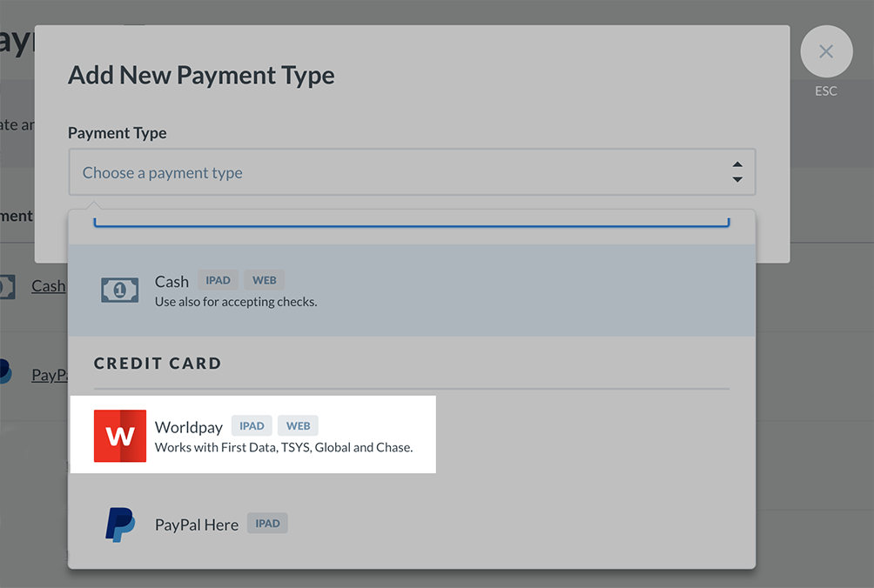This screenshot has height=588, width=874.
Task: Toggle IPAD availability for PayPal Here
Action: coord(267,523)
